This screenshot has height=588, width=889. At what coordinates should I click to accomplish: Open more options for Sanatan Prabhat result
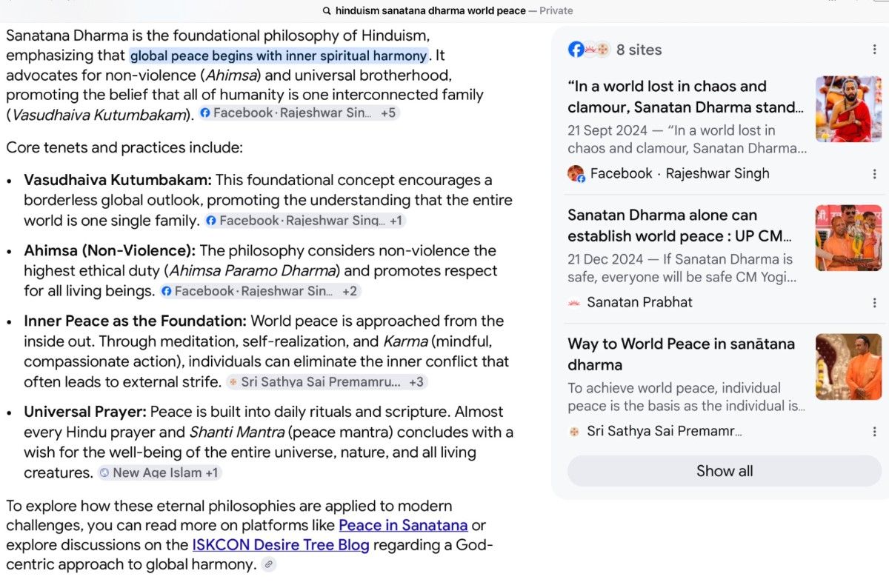pyautogui.click(x=875, y=303)
